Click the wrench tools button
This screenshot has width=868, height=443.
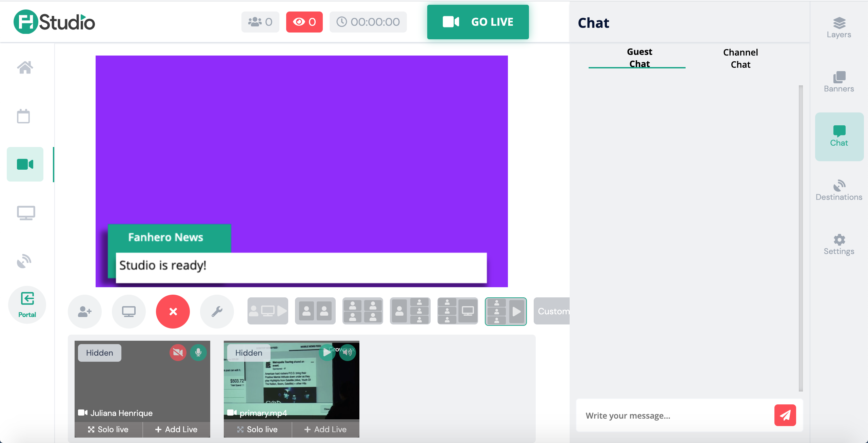pyautogui.click(x=217, y=311)
